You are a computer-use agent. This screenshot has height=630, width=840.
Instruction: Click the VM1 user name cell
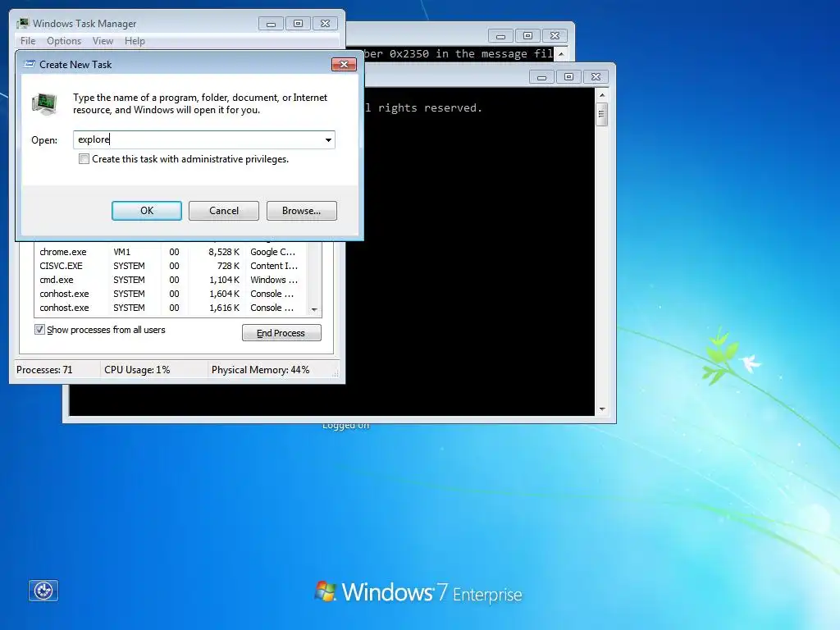click(x=122, y=252)
